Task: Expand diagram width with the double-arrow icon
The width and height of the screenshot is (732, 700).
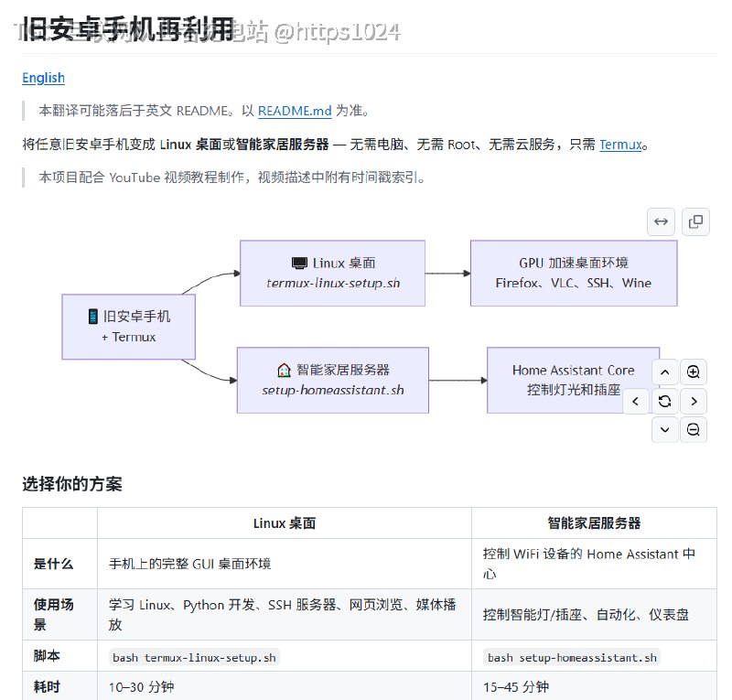Action: point(661,221)
